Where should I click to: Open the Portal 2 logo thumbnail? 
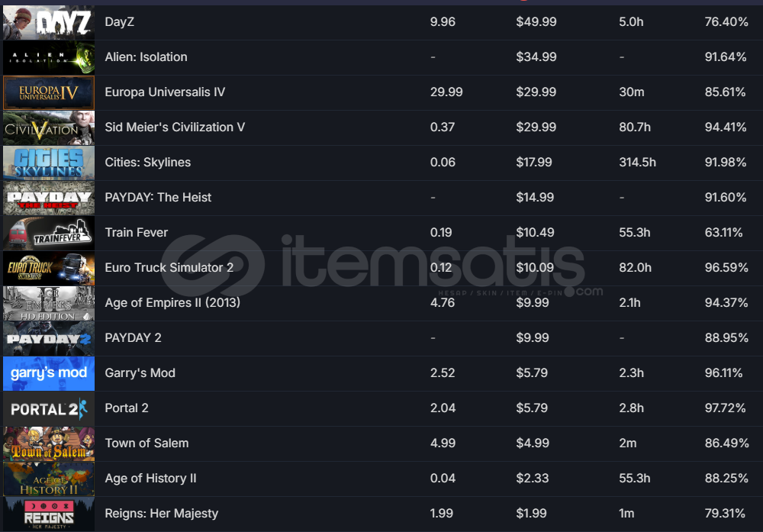[49, 409]
